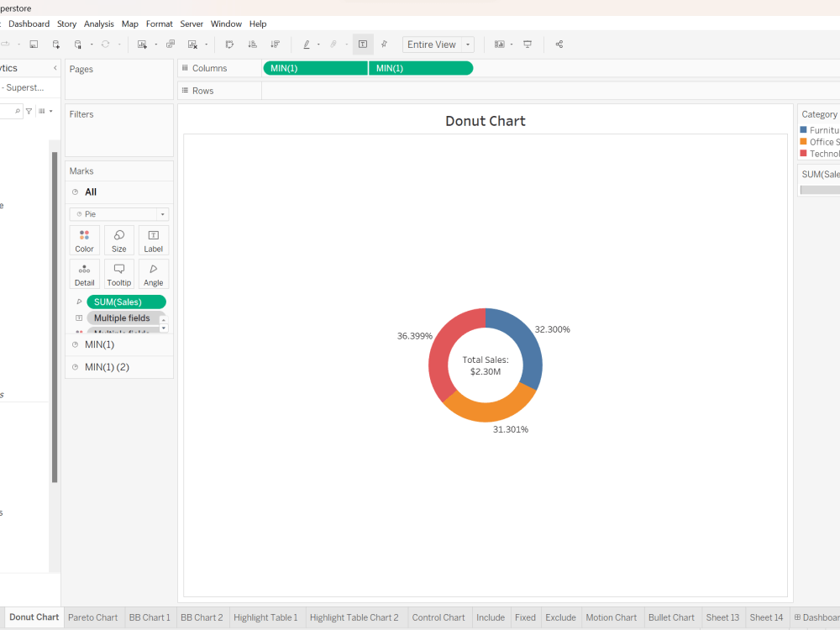Open the Show Me panel icon
Screen dimensions: 840x630
[499, 44]
